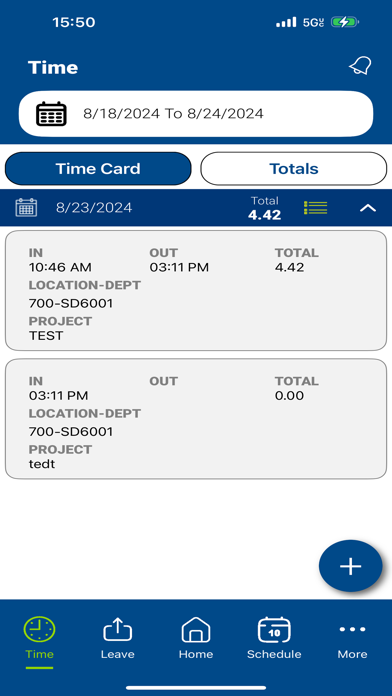392x696 pixels.
Task: Open the 8/18/2024 To 8/24/2024 date picker
Action: click(x=196, y=114)
